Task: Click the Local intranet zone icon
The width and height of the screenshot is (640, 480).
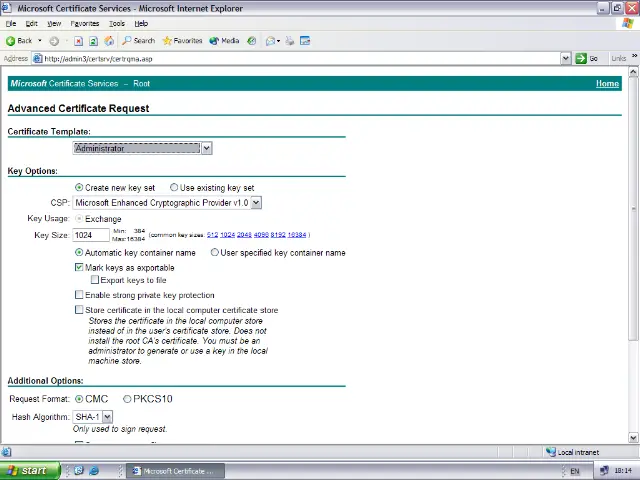Action: 551,452
